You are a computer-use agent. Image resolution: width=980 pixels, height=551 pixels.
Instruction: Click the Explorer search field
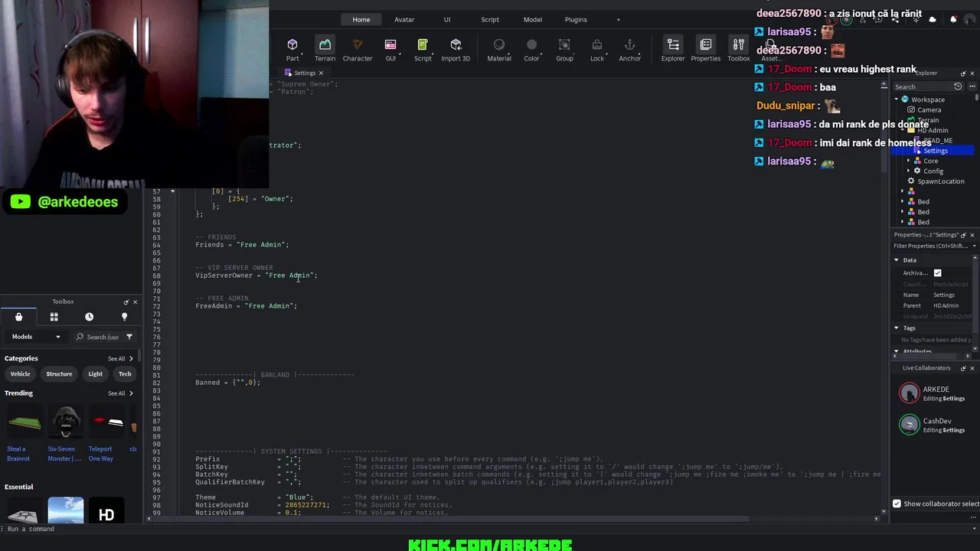(923, 87)
